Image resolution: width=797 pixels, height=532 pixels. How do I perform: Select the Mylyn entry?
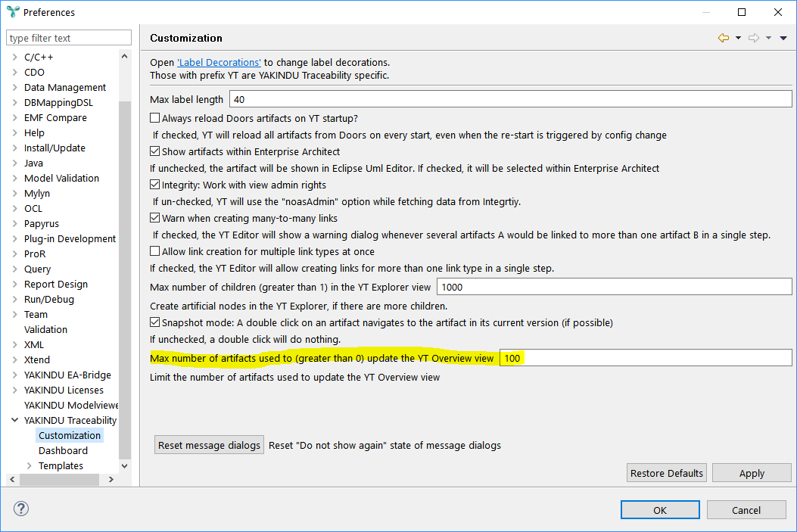click(36, 193)
